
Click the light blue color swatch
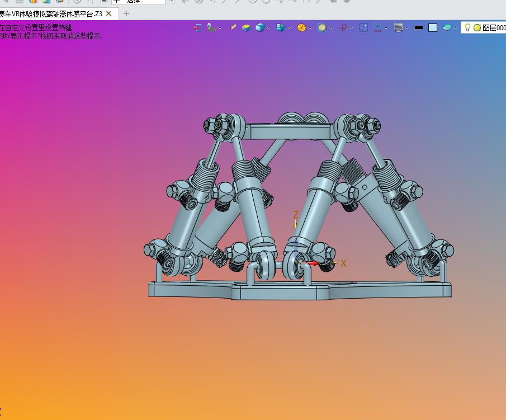point(433,27)
